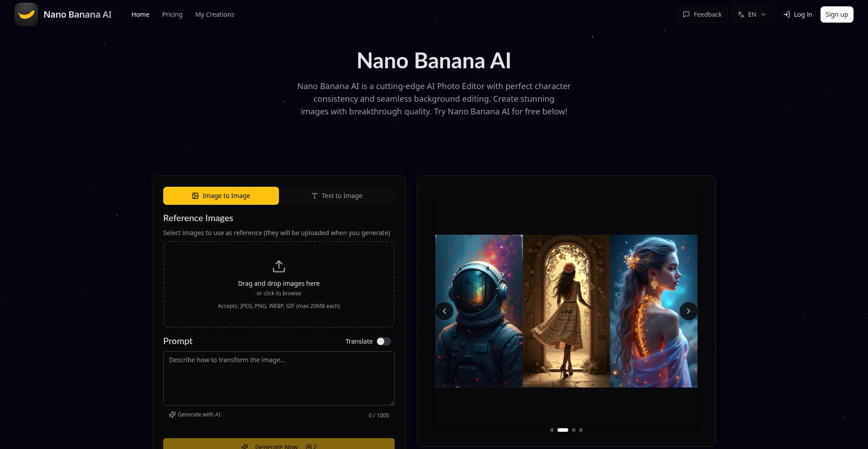The height and width of the screenshot is (449, 868).
Task: Click the Feedback button
Action: pos(702,14)
